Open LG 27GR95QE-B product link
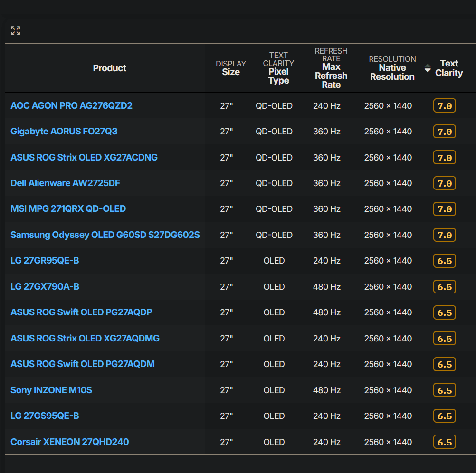The width and height of the screenshot is (476, 473). [45, 261]
